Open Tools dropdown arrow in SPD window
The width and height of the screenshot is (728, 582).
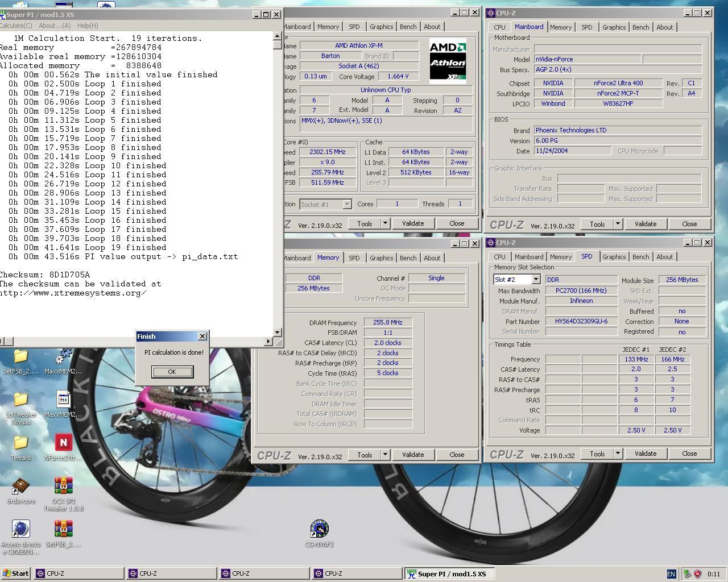[x=618, y=454]
